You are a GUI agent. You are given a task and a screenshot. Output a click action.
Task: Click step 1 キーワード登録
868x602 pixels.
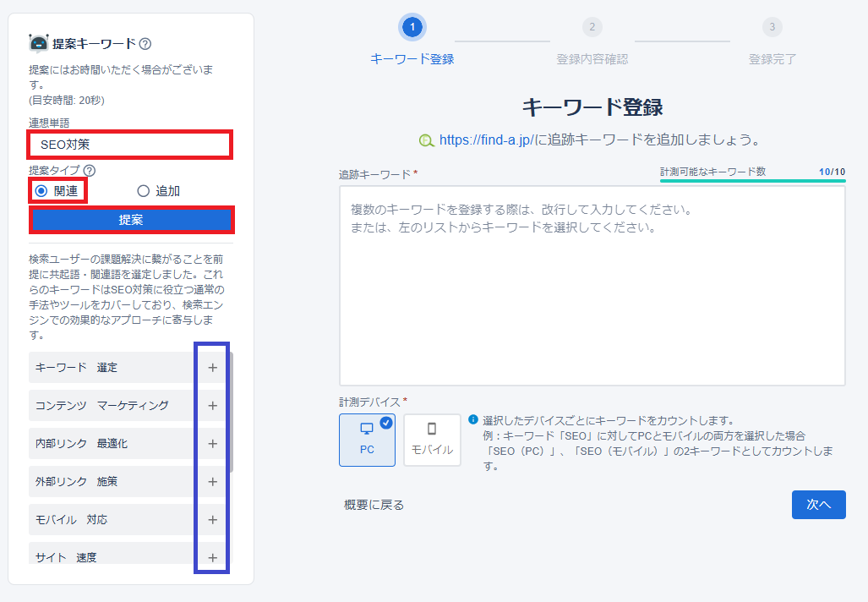[412, 40]
